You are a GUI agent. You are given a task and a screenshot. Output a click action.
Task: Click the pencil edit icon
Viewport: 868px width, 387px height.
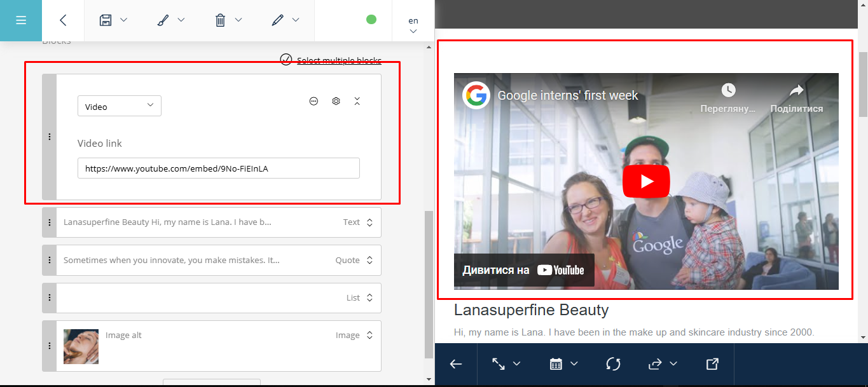277,20
